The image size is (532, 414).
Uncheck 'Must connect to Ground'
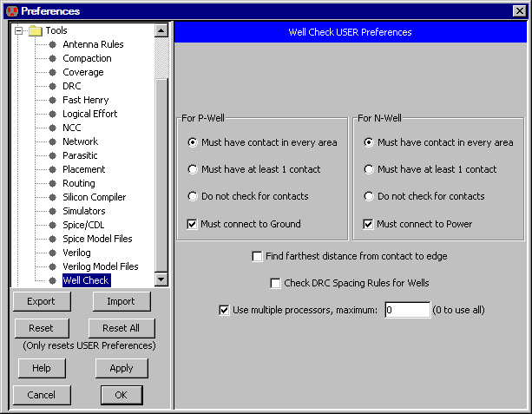(193, 224)
